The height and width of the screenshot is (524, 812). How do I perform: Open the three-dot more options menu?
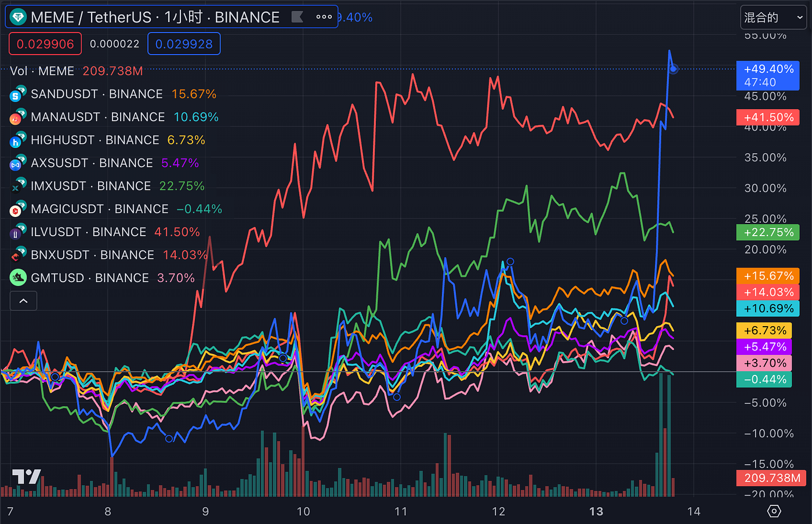[x=324, y=17]
